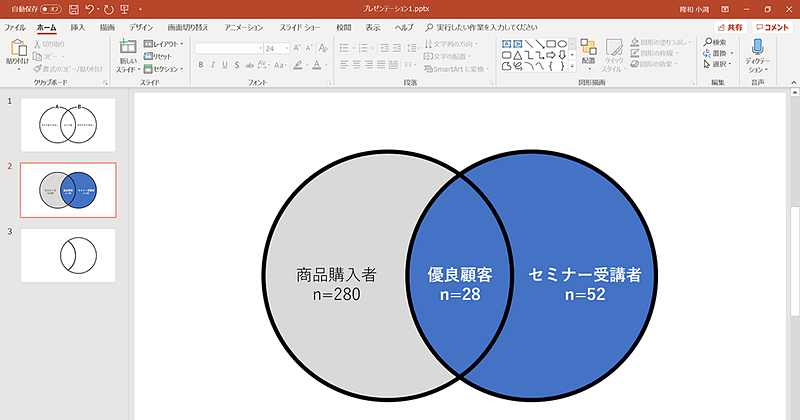Screen dimensions: 800x420
Task: Click the Share (共有) button
Action: coord(730,28)
